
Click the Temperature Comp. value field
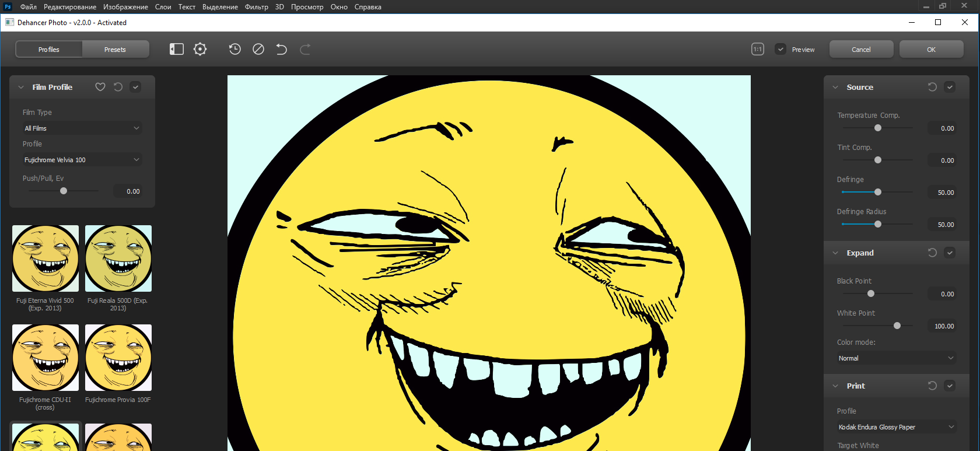(942, 128)
